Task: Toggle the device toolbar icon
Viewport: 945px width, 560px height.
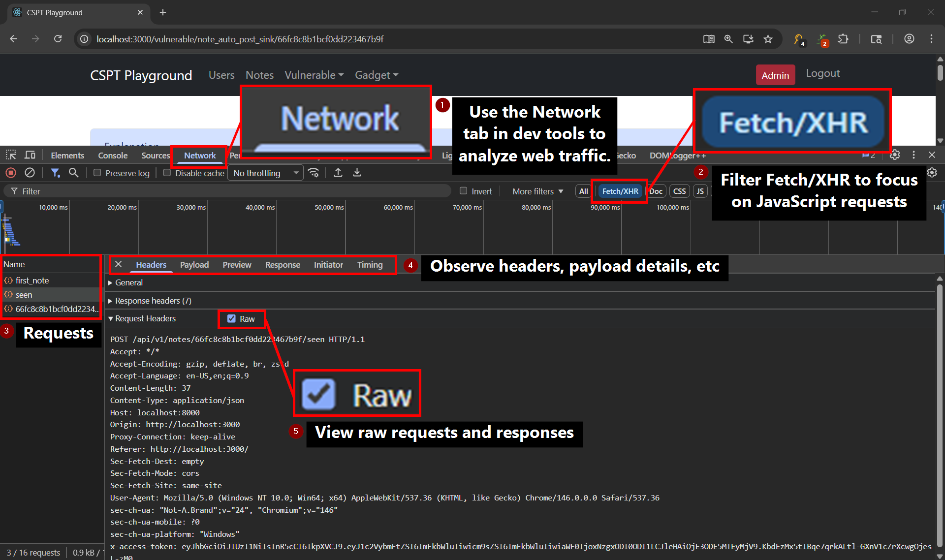Action: [30, 155]
